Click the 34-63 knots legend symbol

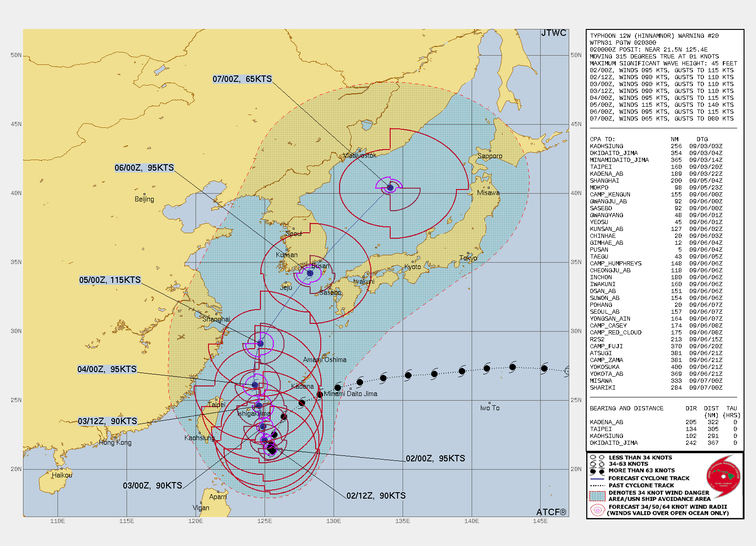pyautogui.click(x=597, y=464)
